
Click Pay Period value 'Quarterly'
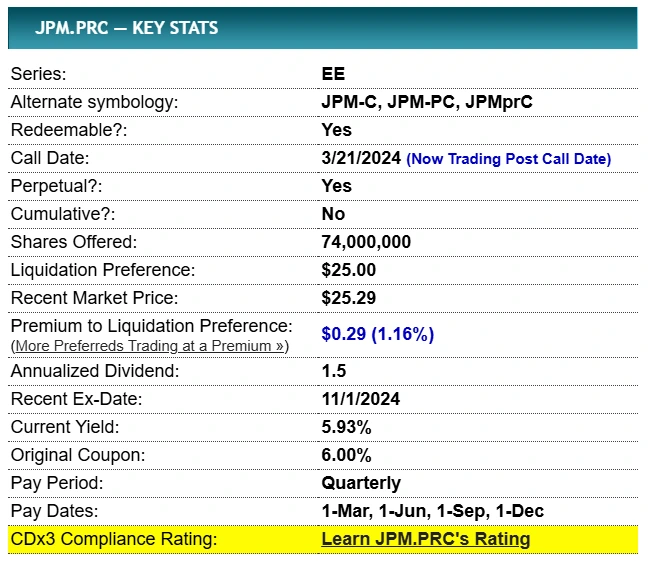coord(361,483)
